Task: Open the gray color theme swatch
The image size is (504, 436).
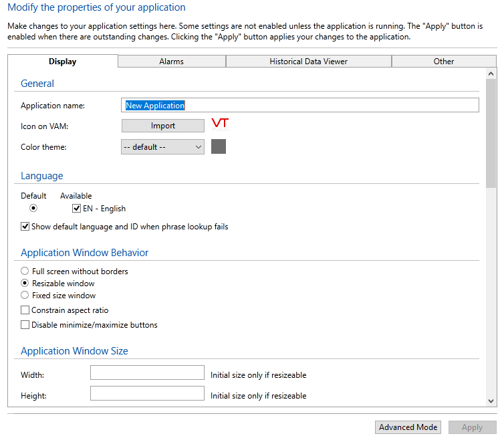Action: [x=219, y=146]
